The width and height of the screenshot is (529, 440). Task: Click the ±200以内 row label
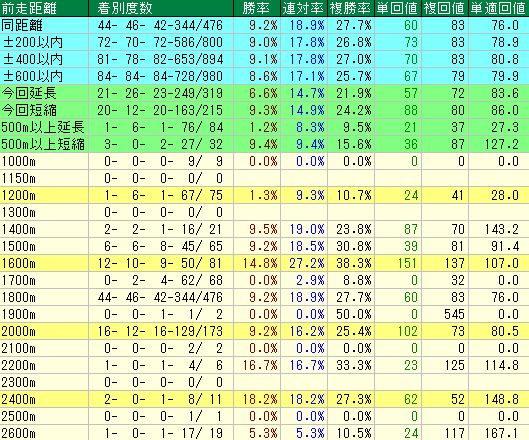(33, 42)
